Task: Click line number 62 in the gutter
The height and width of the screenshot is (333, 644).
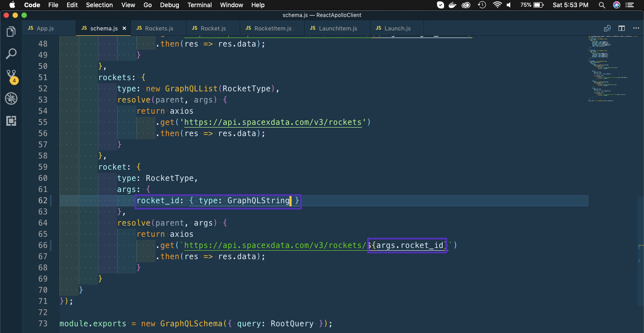Action: click(x=42, y=201)
